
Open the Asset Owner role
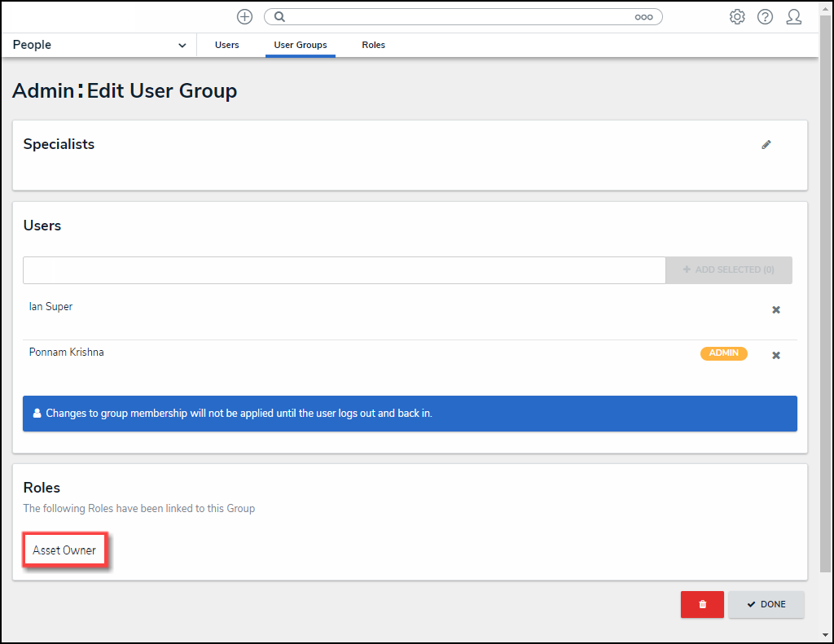(x=64, y=551)
